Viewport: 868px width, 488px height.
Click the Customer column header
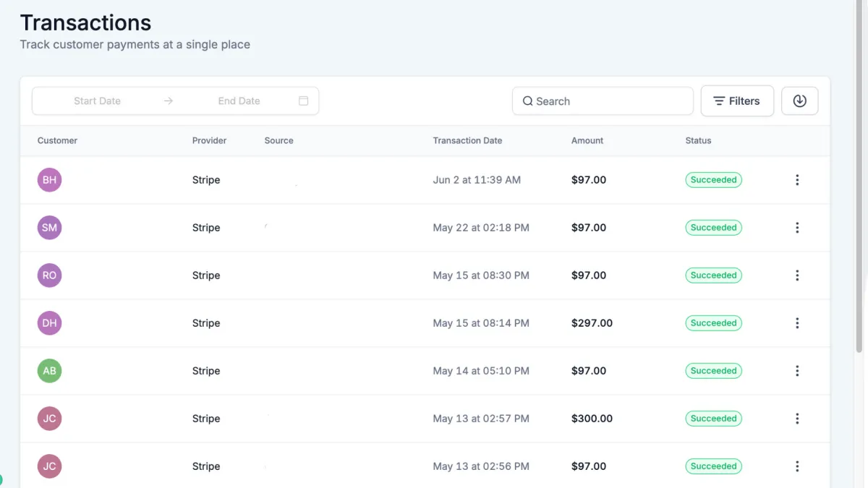pyautogui.click(x=57, y=140)
